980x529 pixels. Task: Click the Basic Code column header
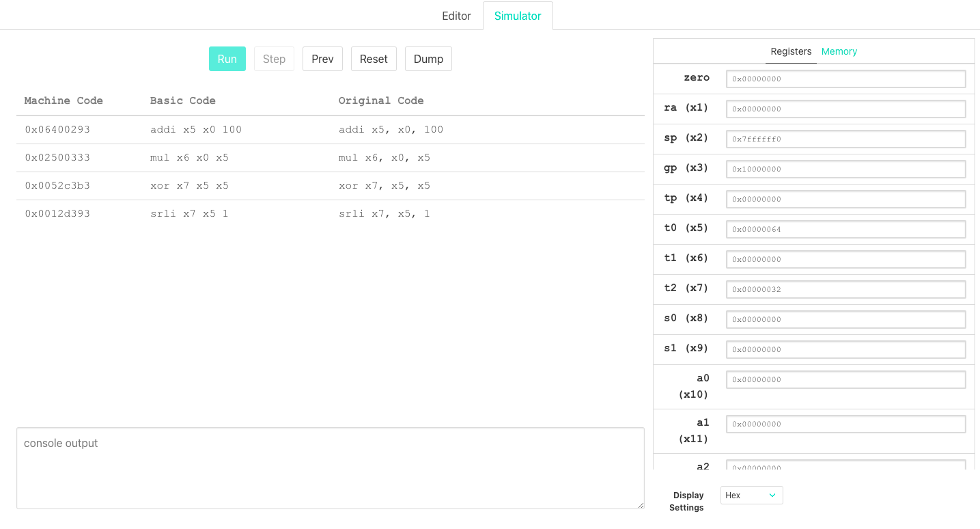[x=183, y=100]
